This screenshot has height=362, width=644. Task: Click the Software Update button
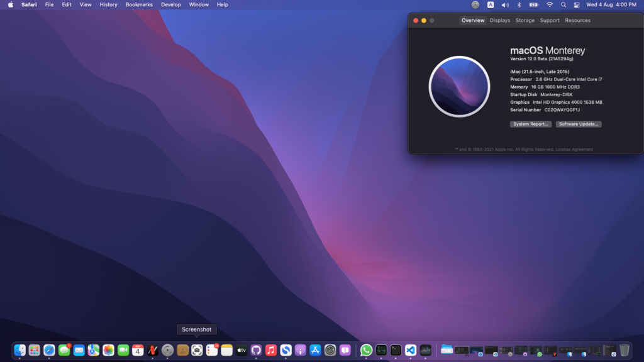579,124
